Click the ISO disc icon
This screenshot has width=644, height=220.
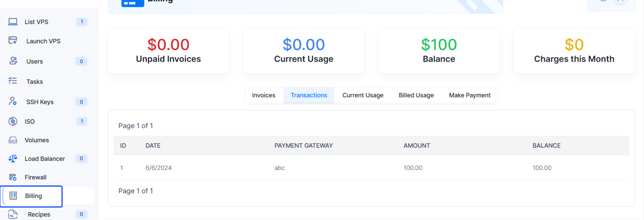(x=13, y=121)
